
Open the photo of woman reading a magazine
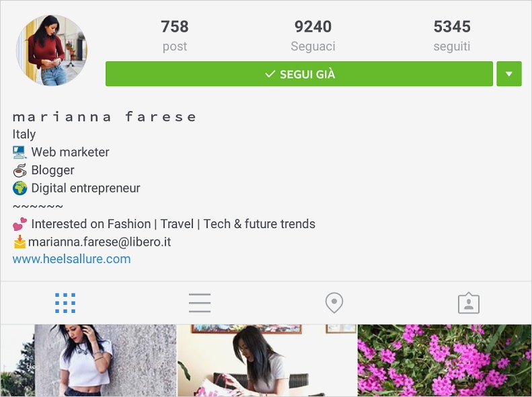[267, 361]
